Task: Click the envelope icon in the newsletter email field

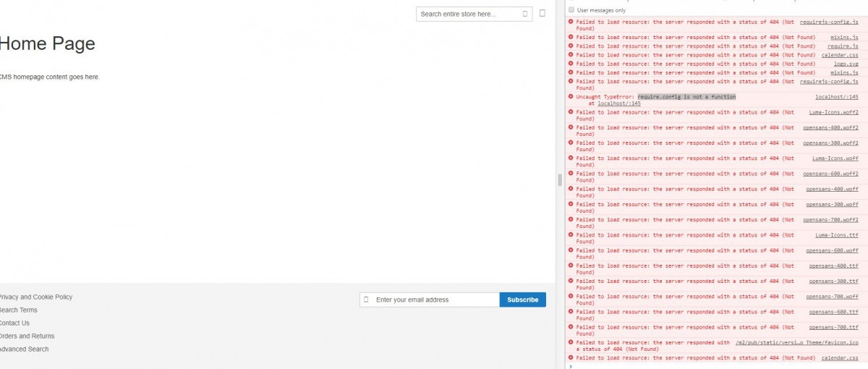Action: click(x=366, y=300)
